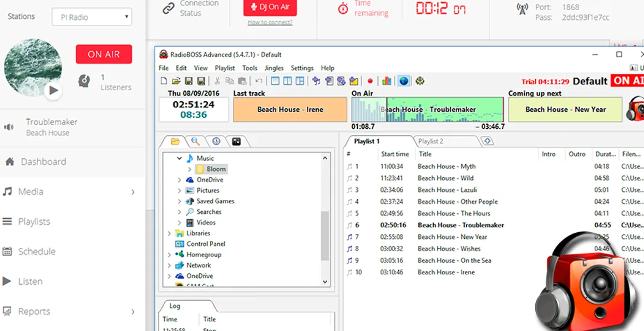Open the Settings menu
This screenshot has width=644, height=331.
click(302, 68)
